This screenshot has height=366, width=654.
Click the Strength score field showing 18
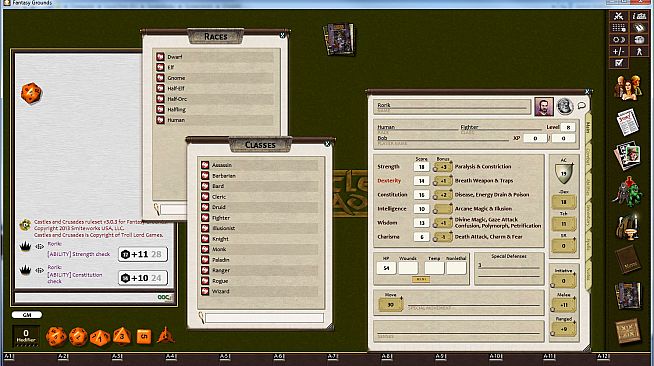click(421, 167)
